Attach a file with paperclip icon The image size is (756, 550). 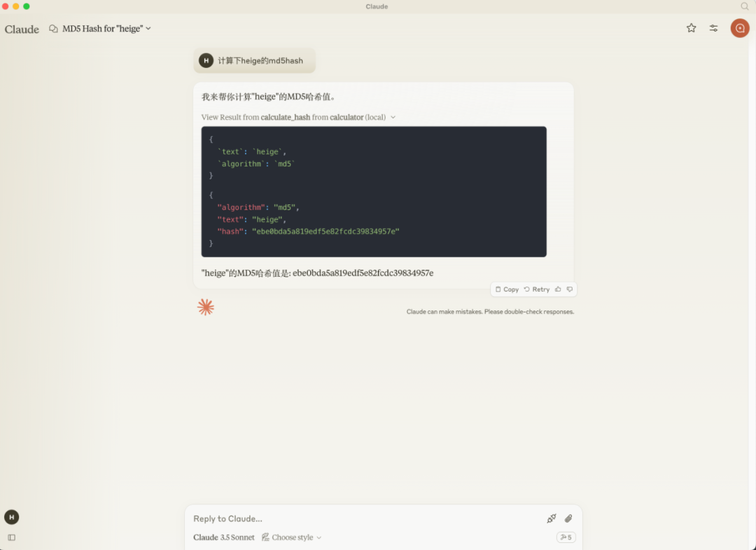point(568,518)
